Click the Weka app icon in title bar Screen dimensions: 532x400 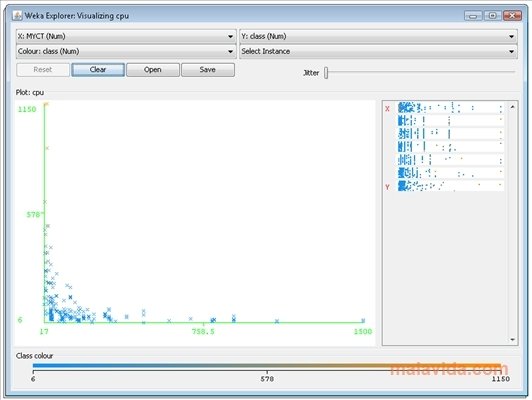pyautogui.click(x=17, y=16)
